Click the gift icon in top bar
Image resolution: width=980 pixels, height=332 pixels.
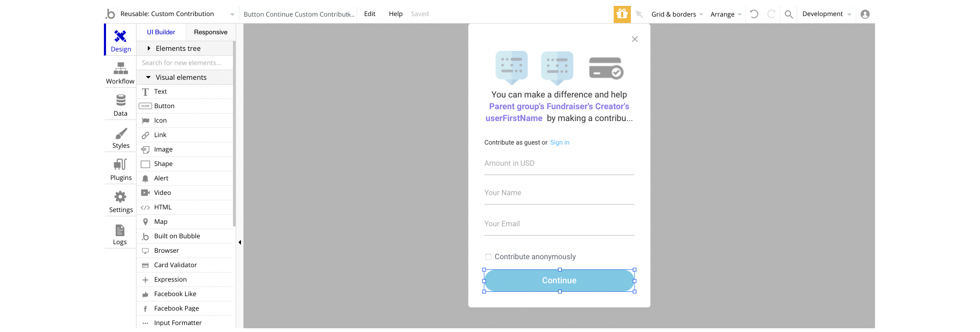pos(622,14)
